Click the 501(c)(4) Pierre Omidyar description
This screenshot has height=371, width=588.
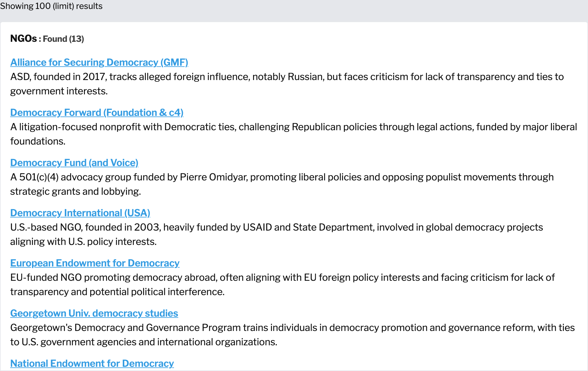282,184
